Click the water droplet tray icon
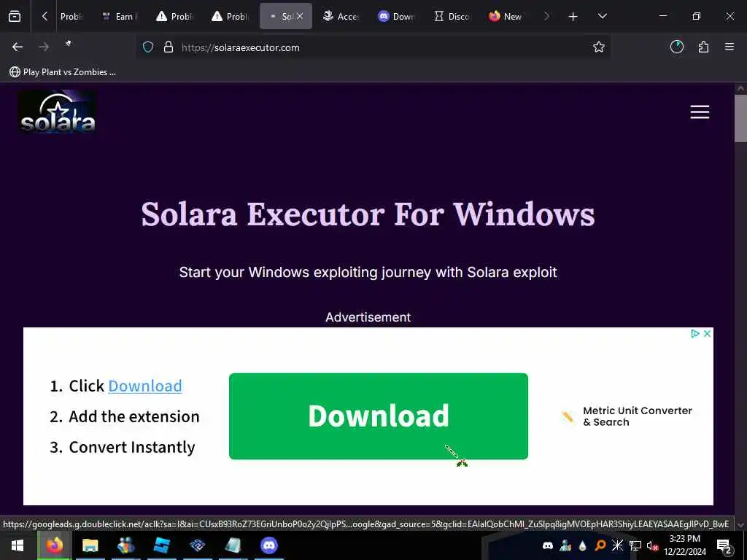The width and height of the screenshot is (747, 560). pyautogui.click(x=583, y=545)
